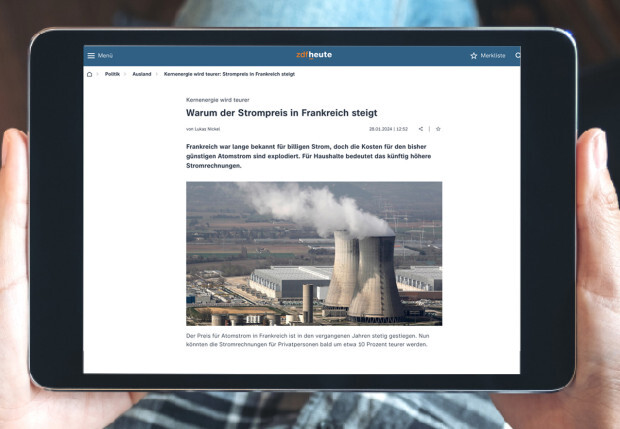Click the search magnifier icon

[x=518, y=56]
